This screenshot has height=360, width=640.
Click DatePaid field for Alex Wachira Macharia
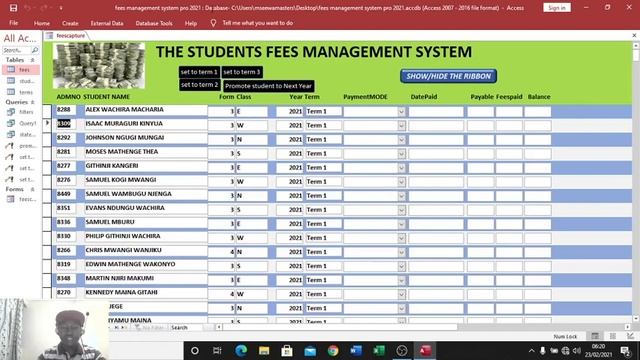coord(436,111)
